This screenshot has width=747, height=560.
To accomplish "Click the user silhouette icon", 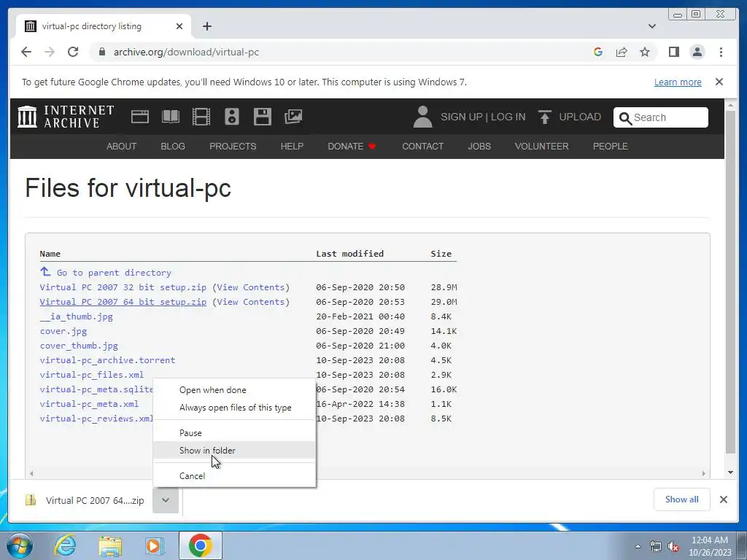I will pos(422,117).
